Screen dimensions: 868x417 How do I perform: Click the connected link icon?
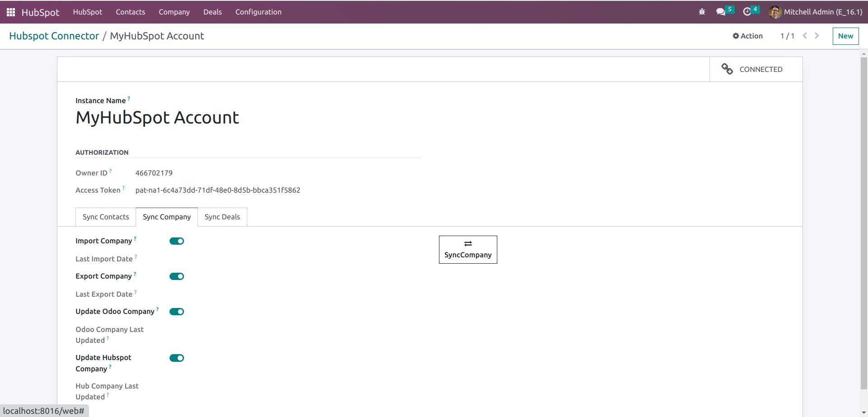coord(727,69)
